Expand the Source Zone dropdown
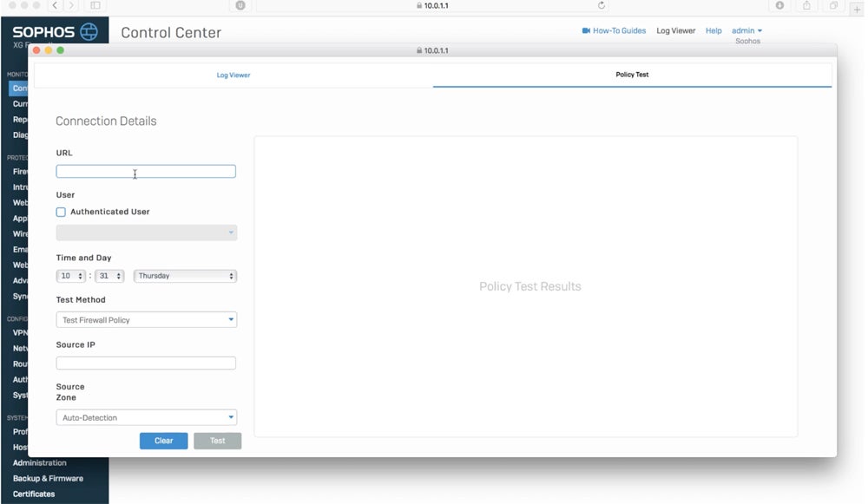This screenshot has height=504, width=868. (x=146, y=418)
